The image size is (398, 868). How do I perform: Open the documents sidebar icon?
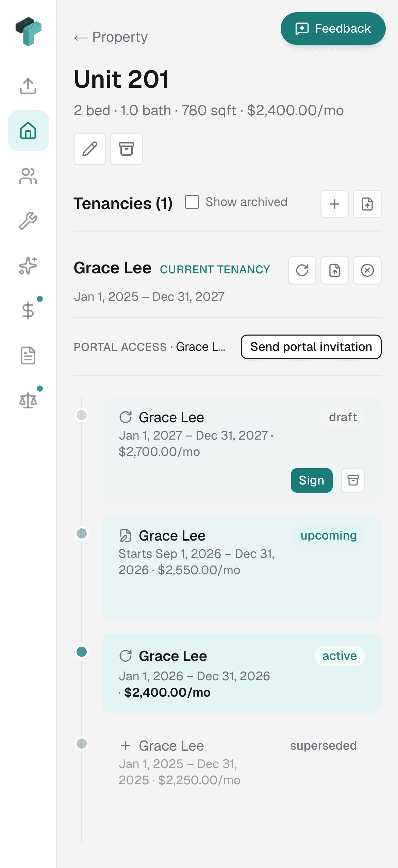28,356
